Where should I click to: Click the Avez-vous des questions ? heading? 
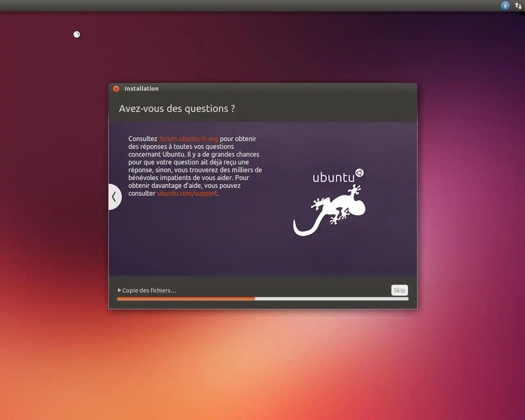(x=177, y=109)
